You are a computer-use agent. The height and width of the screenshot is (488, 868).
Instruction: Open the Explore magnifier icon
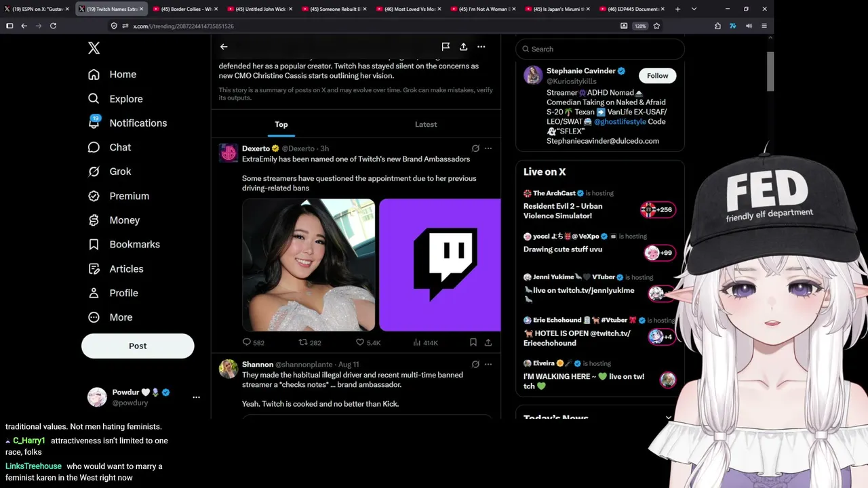coord(94,99)
